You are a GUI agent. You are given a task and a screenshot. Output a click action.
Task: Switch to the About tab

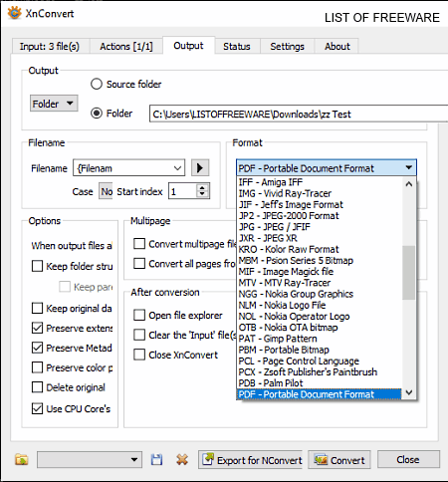pyautogui.click(x=337, y=46)
